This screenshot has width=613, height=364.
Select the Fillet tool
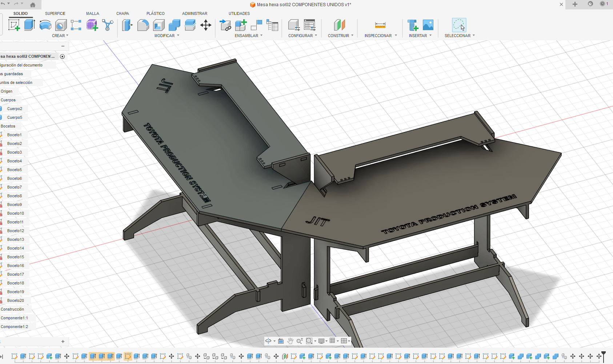(x=143, y=25)
